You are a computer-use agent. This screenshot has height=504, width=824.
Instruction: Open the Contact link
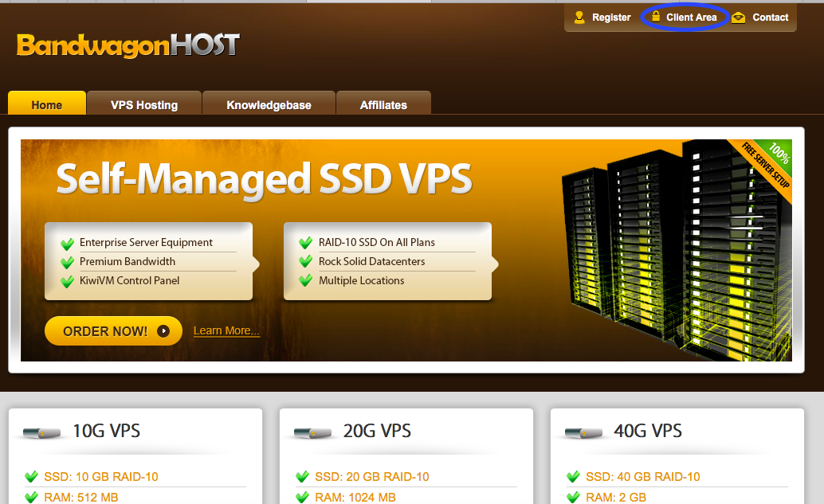770,18
